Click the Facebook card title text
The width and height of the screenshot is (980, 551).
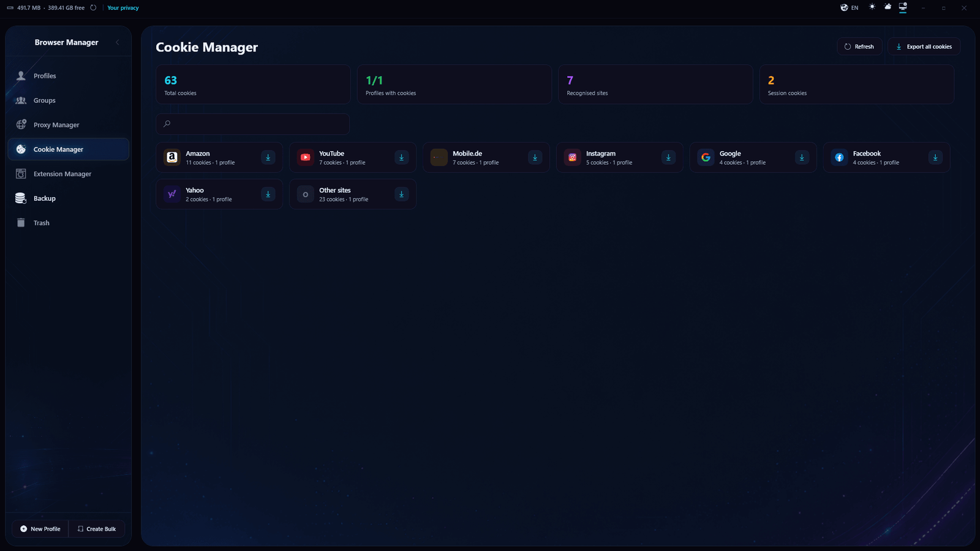click(867, 154)
